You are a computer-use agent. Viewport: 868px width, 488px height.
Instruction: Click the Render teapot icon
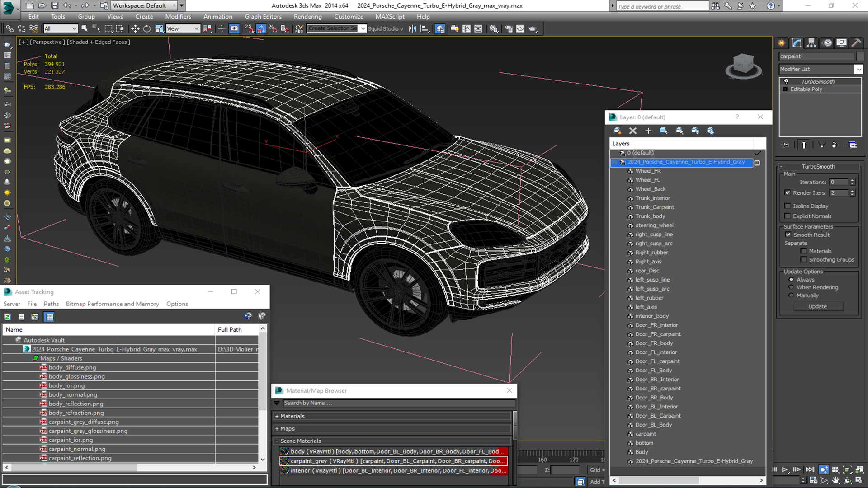tap(533, 28)
